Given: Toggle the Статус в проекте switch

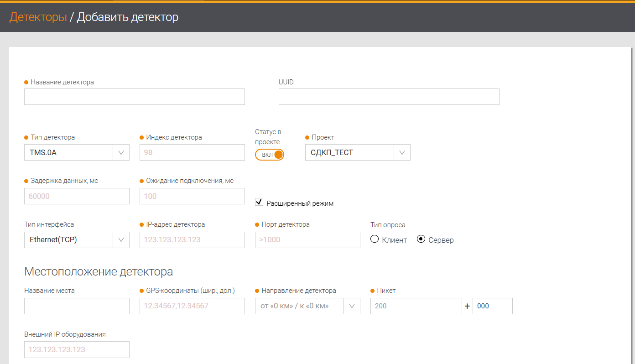Looking at the screenshot, I should click(270, 155).
